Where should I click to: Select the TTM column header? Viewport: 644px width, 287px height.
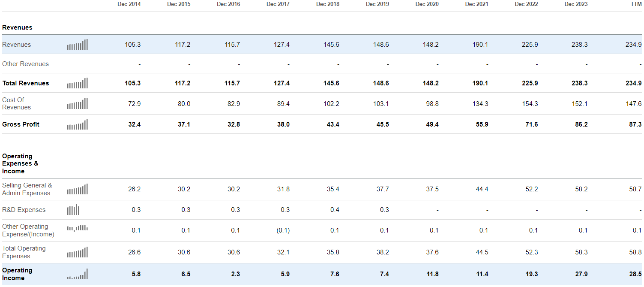pyautogui.click(x=636, y=4)
